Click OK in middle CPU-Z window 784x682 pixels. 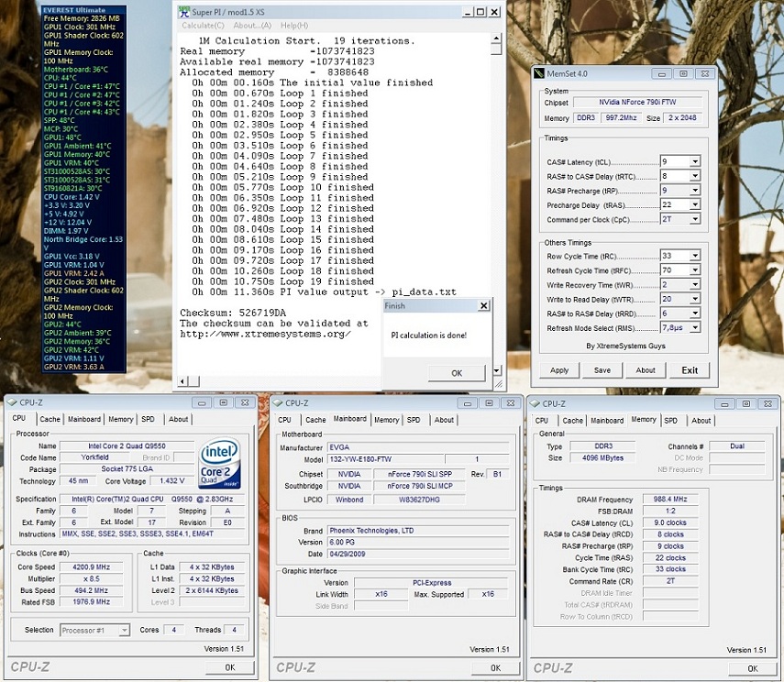point(495,667)
